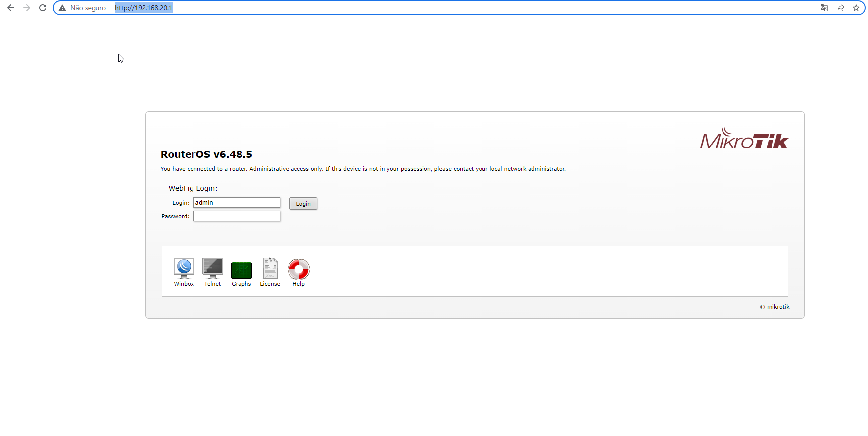Open the Winbox download icon
The image size is (868, 436).
(184, 268)
